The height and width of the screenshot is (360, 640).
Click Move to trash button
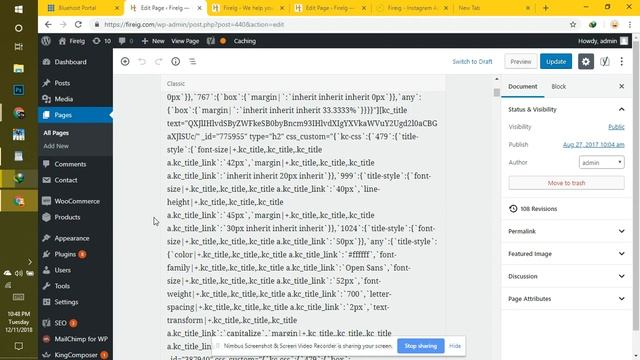tap(566, 183)
